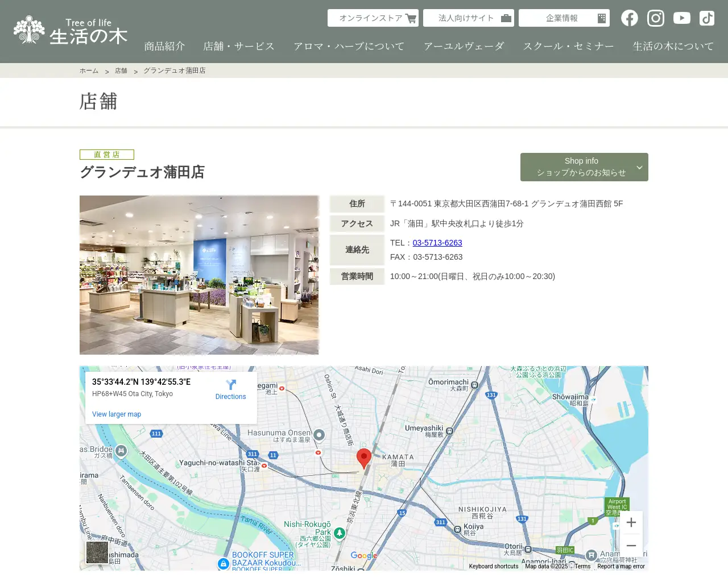Image resolution: width=728 pixels, height=582 pixels.
Task: Open the 店舗・サービス menu item
Action: pyautogui.click(x=238, y=46)
